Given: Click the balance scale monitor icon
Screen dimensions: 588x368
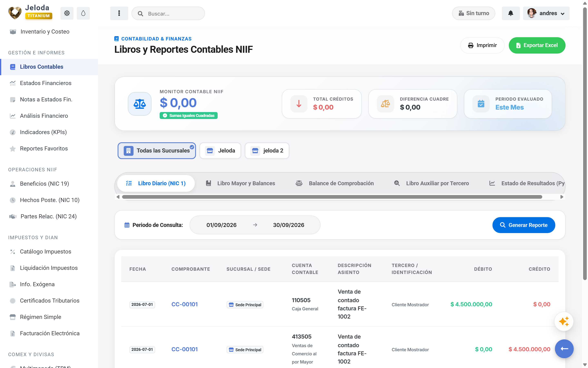Looking at the screenshot, I should click(x=140, y=104).
